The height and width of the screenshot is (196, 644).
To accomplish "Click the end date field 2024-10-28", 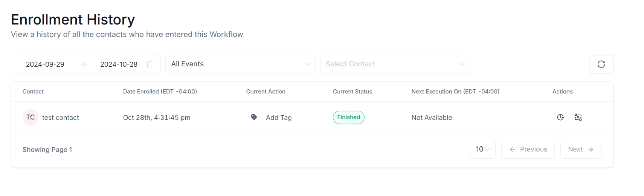I will pos(119,64).
